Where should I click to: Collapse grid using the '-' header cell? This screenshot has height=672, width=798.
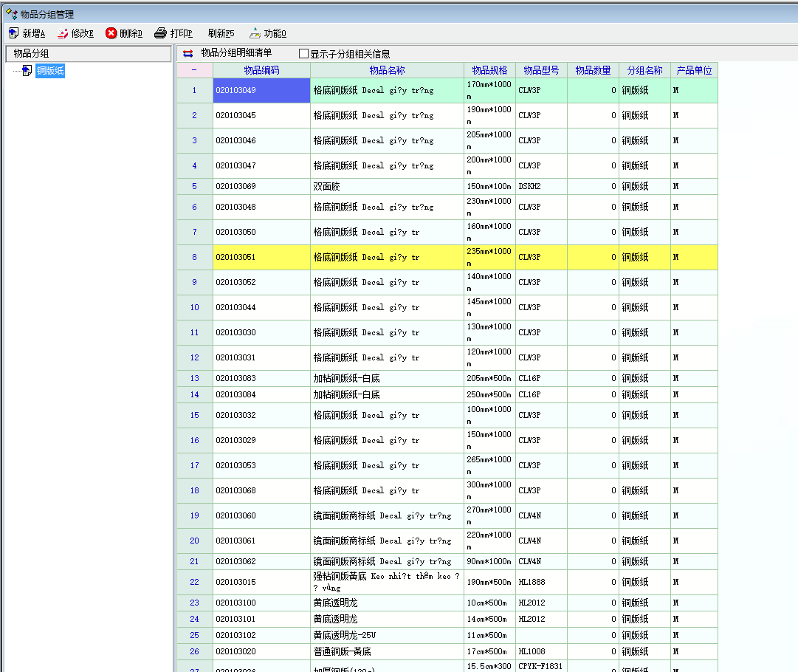coord(194,70)
